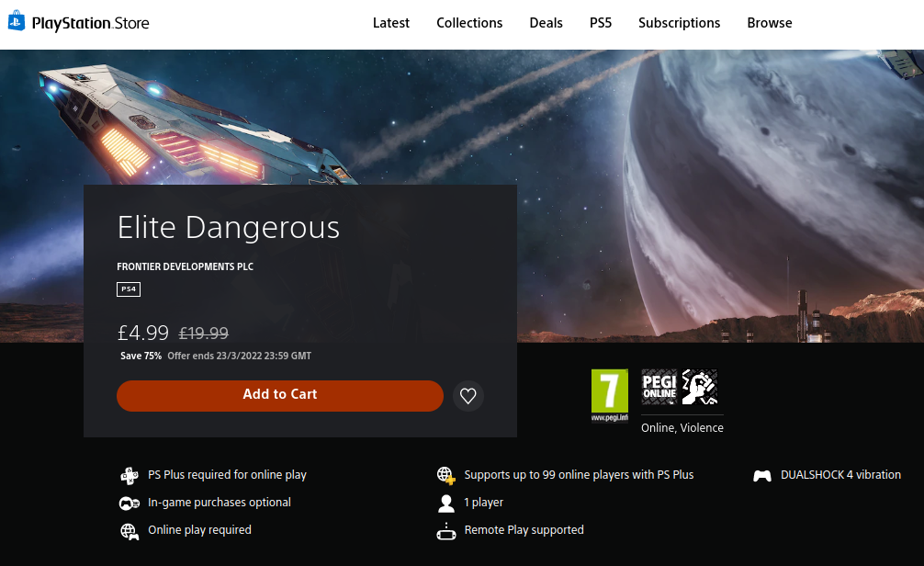Click Remote Play supported text
Screen dimensions: 924x566
click(x=524, y=530)
